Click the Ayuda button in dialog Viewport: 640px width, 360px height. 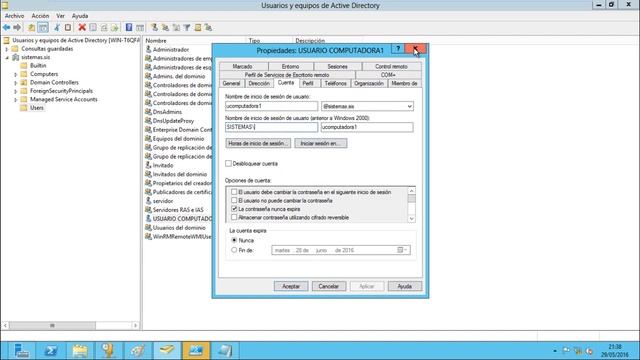(x=404, y=286)
